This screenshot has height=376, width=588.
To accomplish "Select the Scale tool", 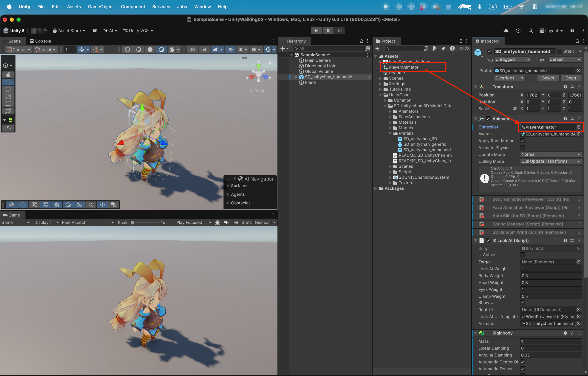I will pyautogui.click(x=8, y=97).
